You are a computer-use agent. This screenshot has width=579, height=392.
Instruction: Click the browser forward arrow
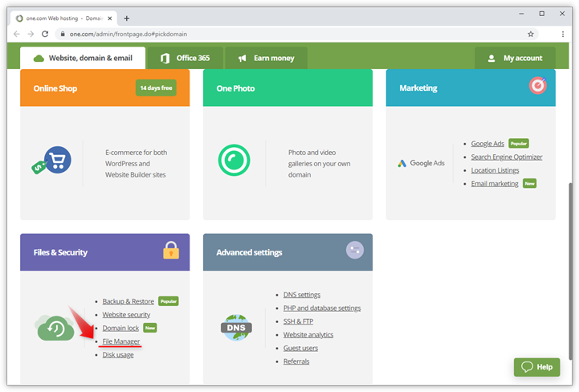click(31, 34)
